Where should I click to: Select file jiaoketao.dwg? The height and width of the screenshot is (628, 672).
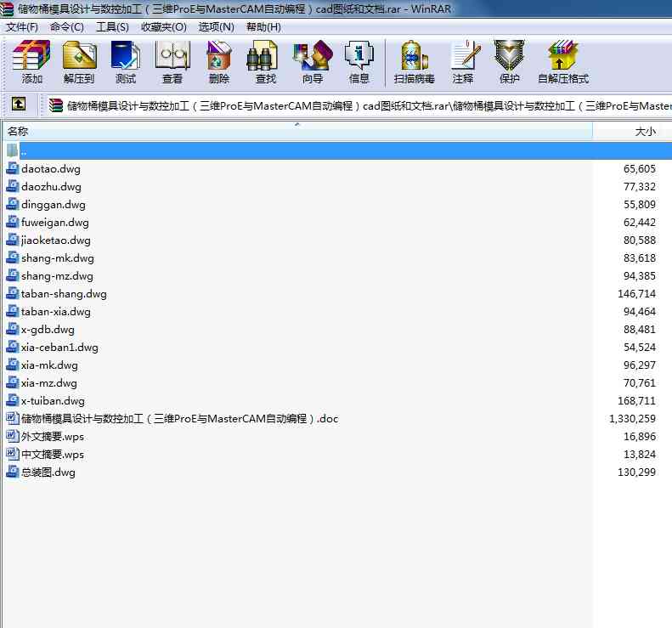pos(56,240)
